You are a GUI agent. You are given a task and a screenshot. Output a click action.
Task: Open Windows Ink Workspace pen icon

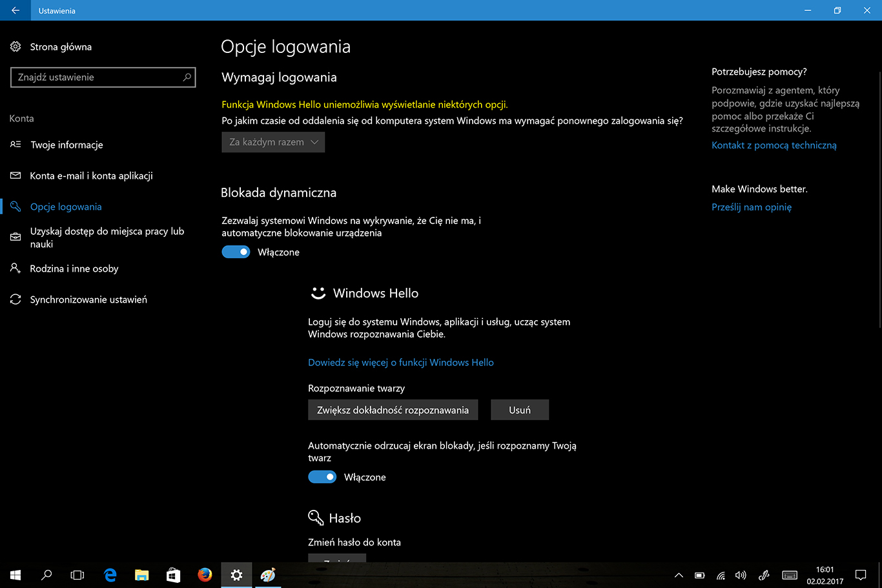763,575
